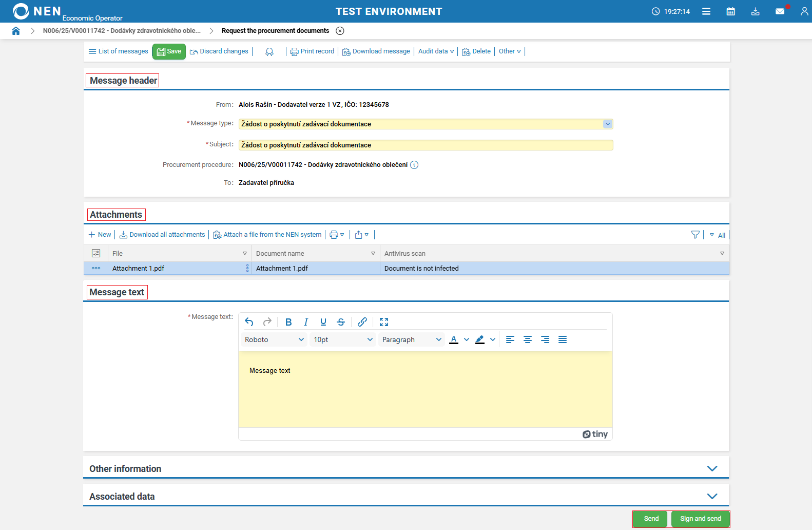This screenshot has height=530, width=812.
Task: Open the Message type dropdown
Action: (608, 124)
